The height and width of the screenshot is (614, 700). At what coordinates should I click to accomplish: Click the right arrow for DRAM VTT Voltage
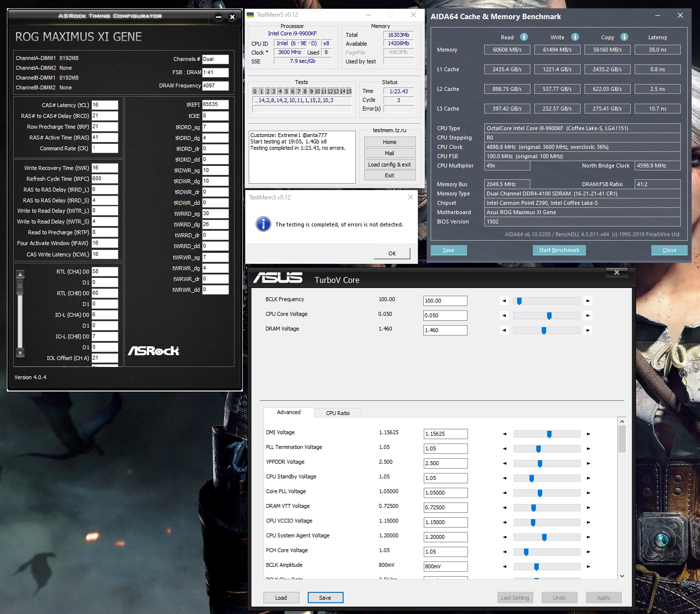(588, 507)
